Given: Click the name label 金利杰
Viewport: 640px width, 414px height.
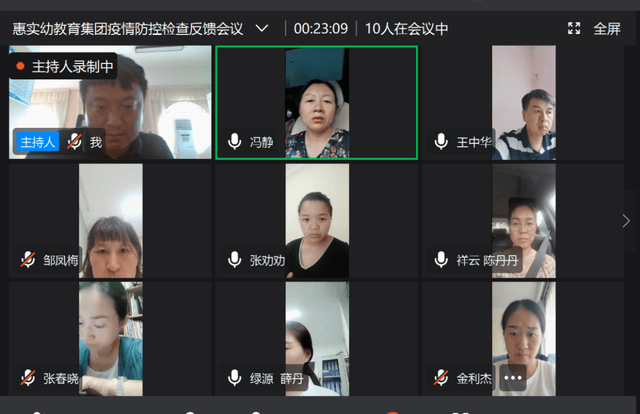Looking at the screenshot, I should [474, 378].
